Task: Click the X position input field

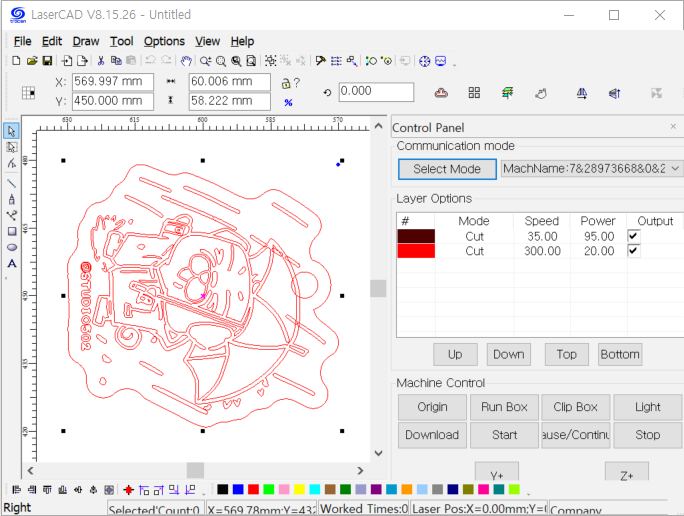Action: click(x=113, y=82)
